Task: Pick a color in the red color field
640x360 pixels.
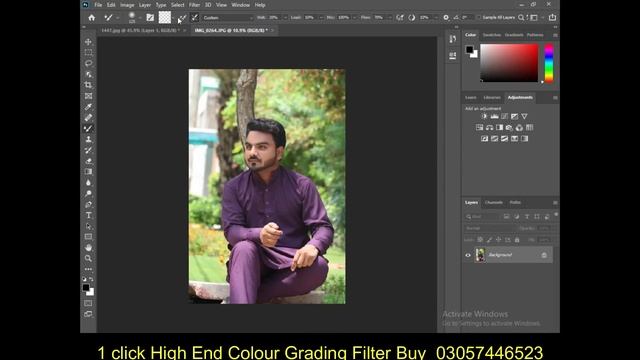Action: click(x=509, y=63)
